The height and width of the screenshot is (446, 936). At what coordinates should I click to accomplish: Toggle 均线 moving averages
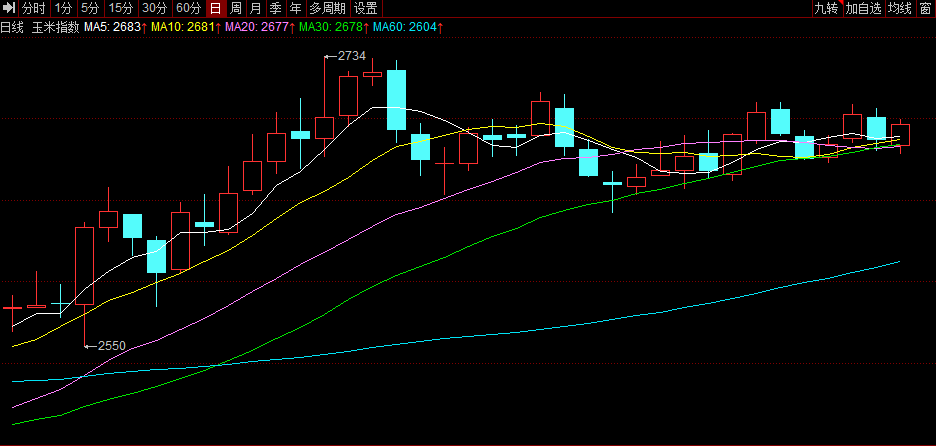click(900, 8)
